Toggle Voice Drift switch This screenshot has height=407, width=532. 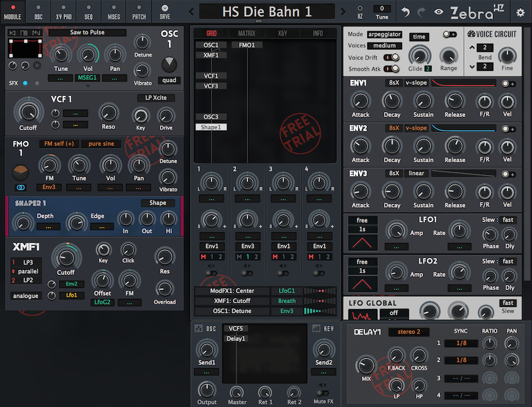392,57
